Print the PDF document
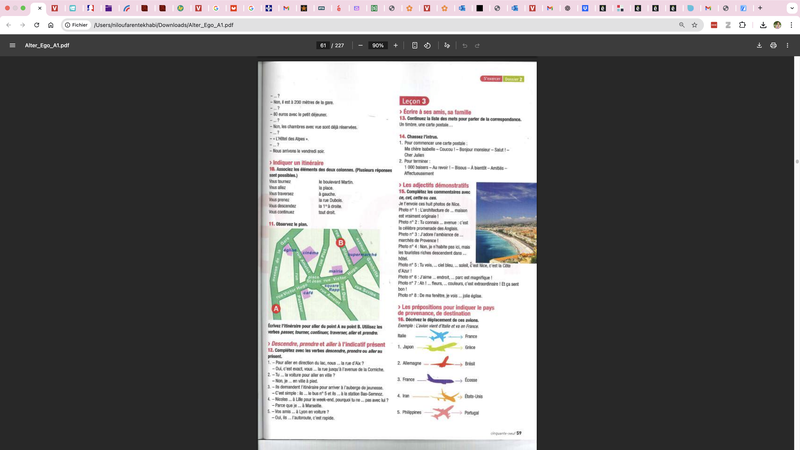This screenshot has height=450, width=800. tap(773, 45)
